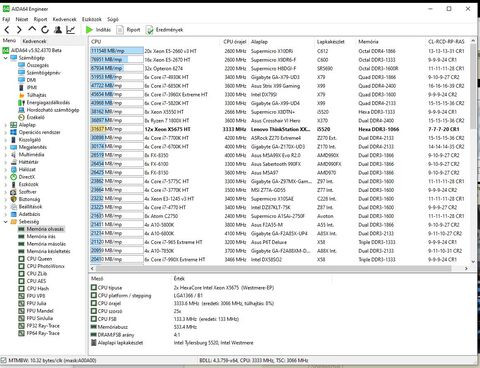
Task: Select the 32x Opteron 6274 result bar
Action: [117, 68]
